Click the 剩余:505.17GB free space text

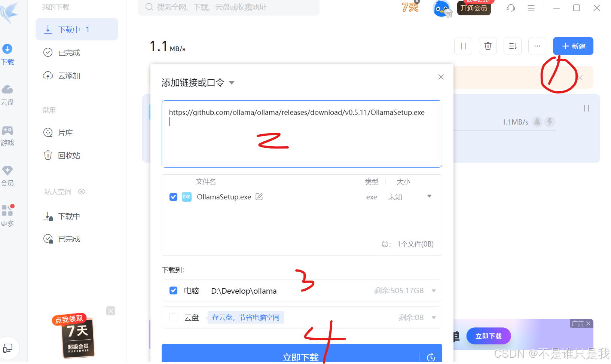click(x=399, y=291)
